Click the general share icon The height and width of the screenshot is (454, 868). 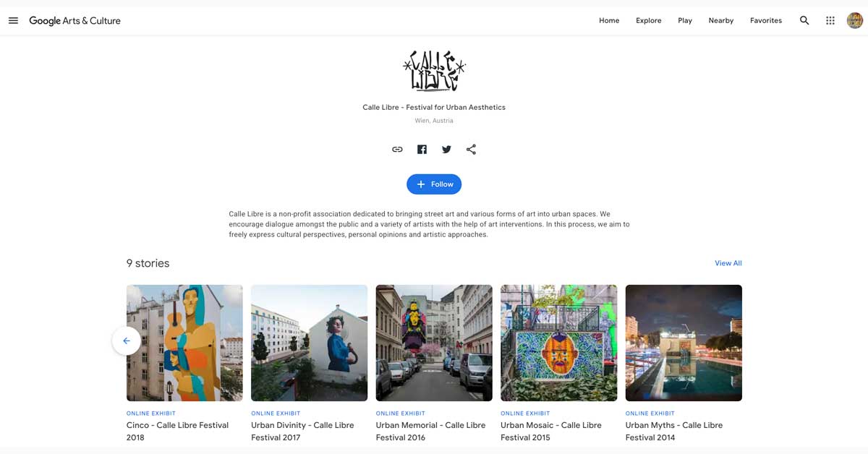point(471,150)
